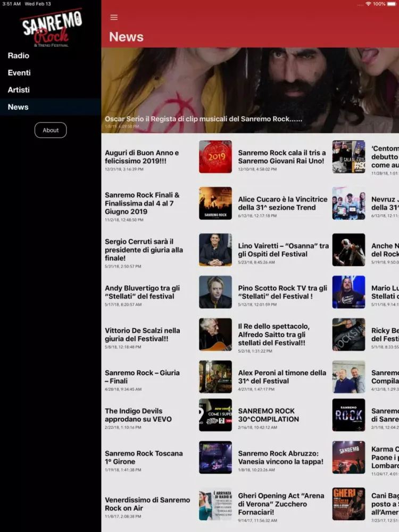Select the News sidebar item

click(x=51, y=107)
